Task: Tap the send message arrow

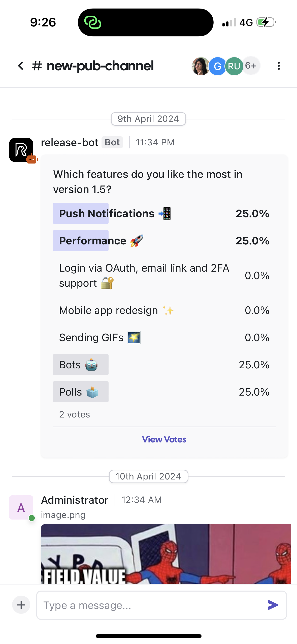Action: pyautogui.click(x=273, y=605)
